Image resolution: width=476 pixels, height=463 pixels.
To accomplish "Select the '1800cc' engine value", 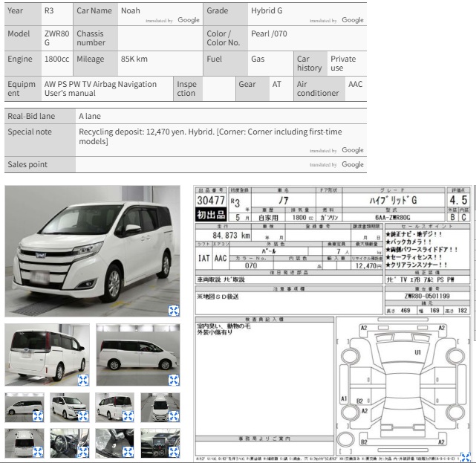I will point(56,59).
